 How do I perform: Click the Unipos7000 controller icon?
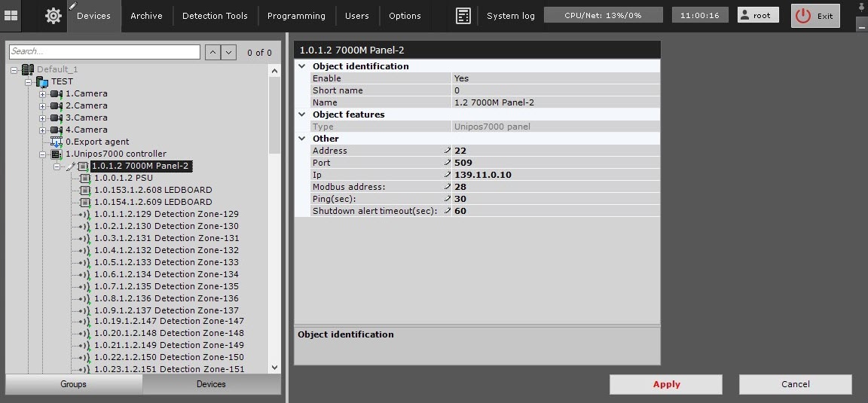[x=57, y=154]
